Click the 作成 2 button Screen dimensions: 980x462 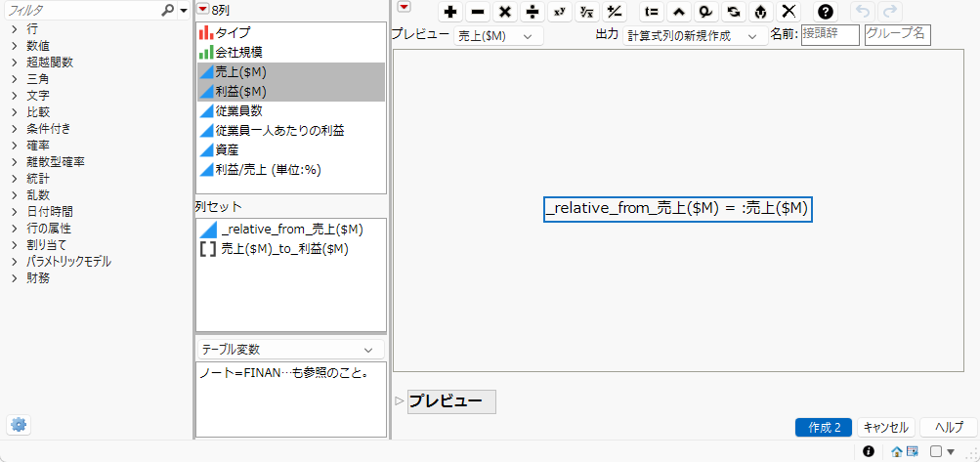pyautogui.click(x=824, y=428)
